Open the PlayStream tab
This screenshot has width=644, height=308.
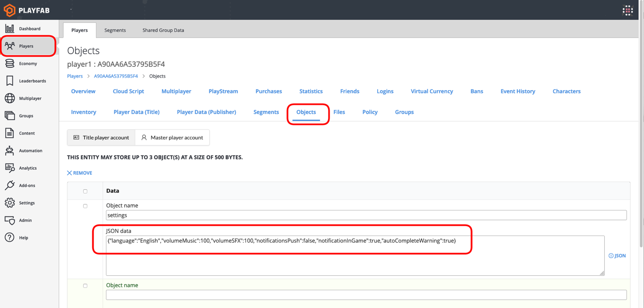click(x=223, y=91)
